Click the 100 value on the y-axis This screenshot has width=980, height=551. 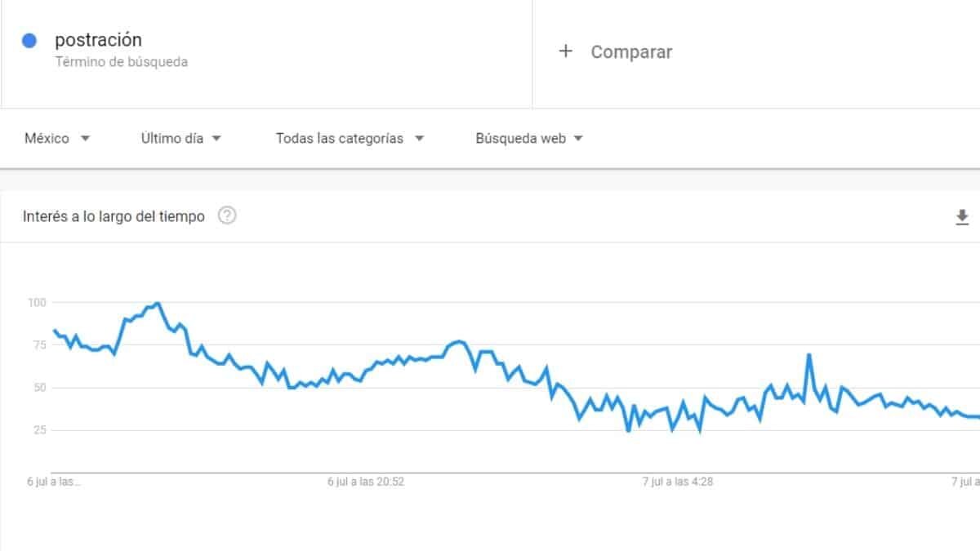[x=38, y=303]
